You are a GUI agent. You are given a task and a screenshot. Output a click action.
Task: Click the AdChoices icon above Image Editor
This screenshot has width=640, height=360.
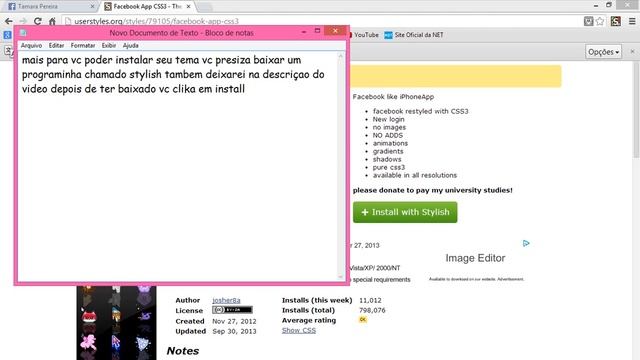526,244
